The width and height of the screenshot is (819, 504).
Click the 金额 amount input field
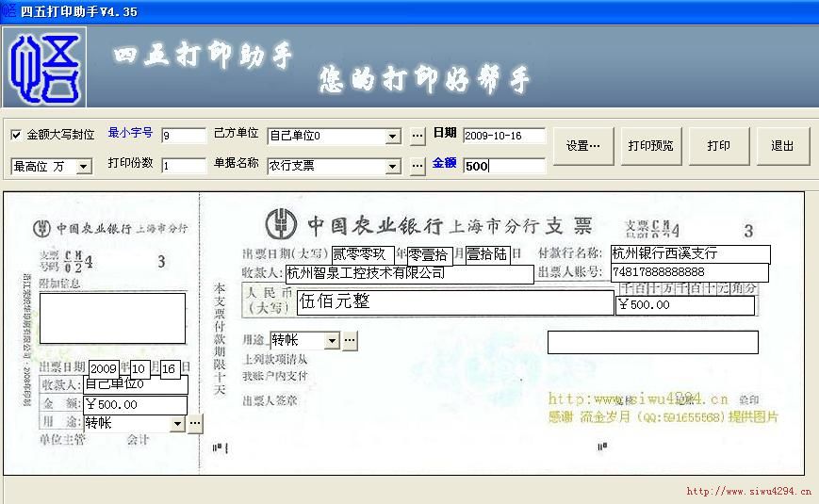(x=503, y=166)
